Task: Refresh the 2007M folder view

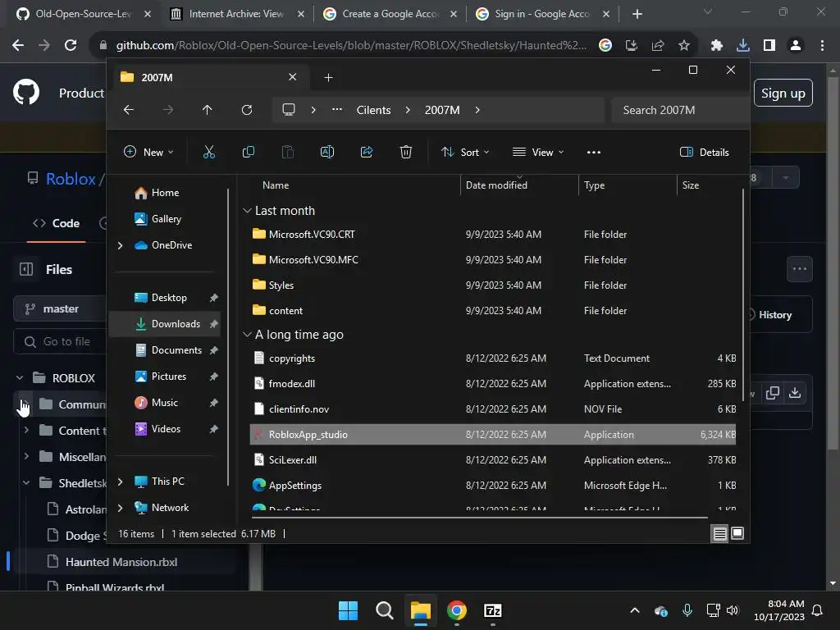Action: tap(247, 110)
